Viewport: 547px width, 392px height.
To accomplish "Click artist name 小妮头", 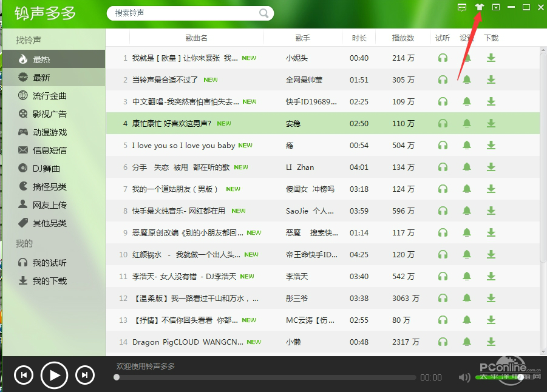I will tap(297, 58).
